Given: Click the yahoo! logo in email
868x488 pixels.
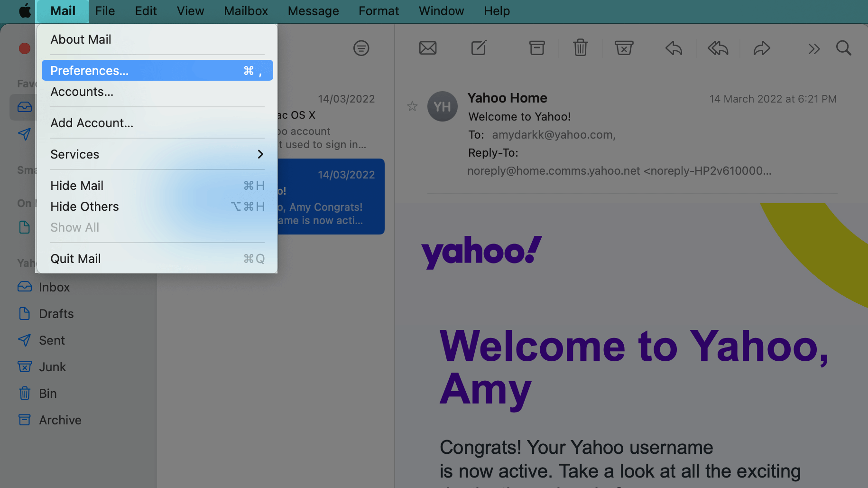Looking at the screenshot, I should click(481, 252).
